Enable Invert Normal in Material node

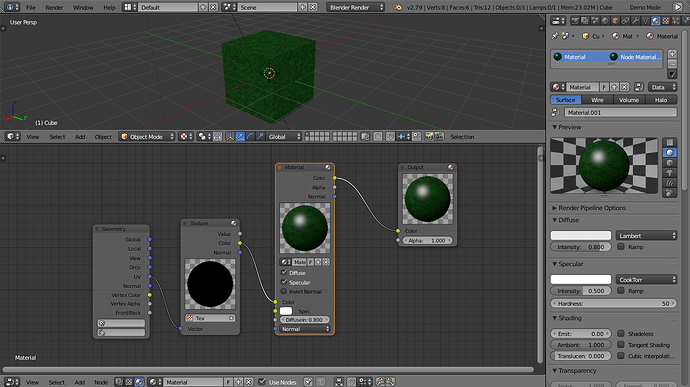point(284,291)
